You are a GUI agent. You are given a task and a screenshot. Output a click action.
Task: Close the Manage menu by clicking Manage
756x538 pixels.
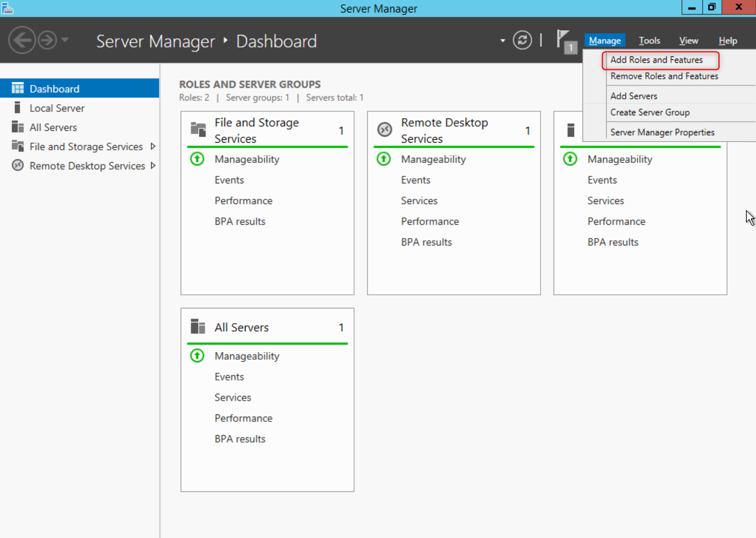coord(604,40)
